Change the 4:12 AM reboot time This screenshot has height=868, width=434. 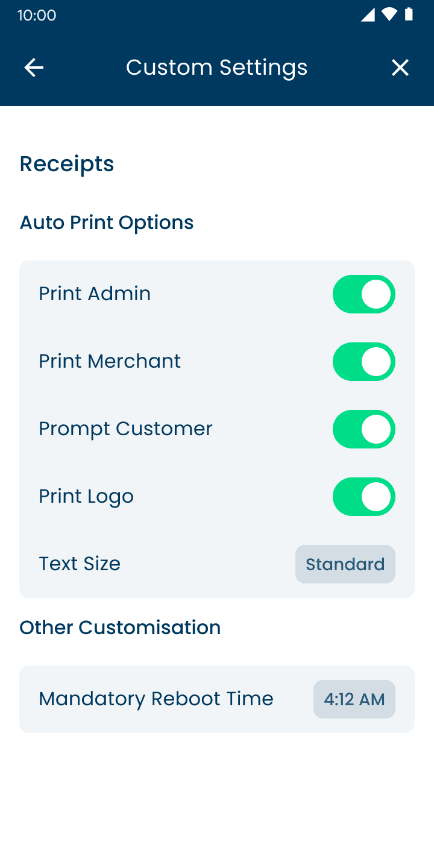354,699
